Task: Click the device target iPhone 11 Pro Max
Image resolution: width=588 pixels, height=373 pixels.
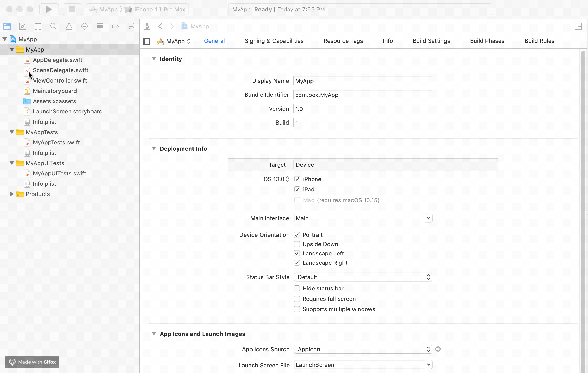Action: [158, 10]
